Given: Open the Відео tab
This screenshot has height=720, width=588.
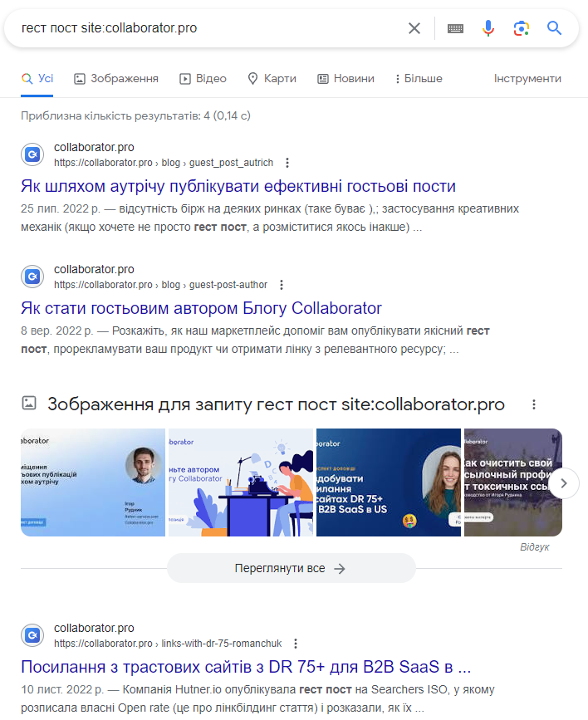Looking at the screenshot, I should (203, 79).
